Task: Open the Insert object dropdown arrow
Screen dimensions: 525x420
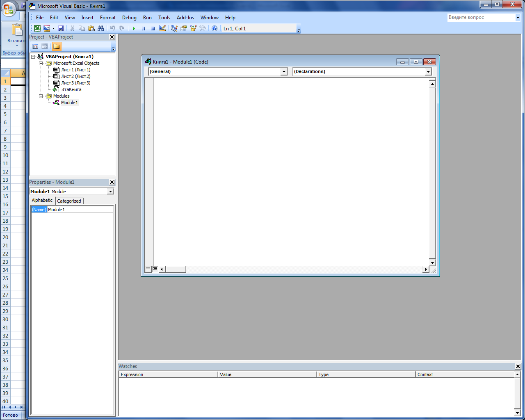Action: [x=53, y=28]
